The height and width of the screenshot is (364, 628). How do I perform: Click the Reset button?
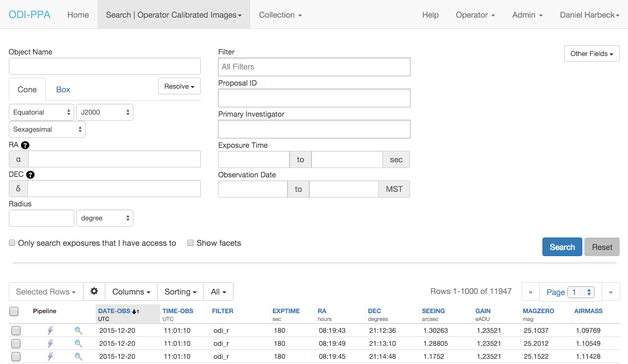tap(602, 247)
